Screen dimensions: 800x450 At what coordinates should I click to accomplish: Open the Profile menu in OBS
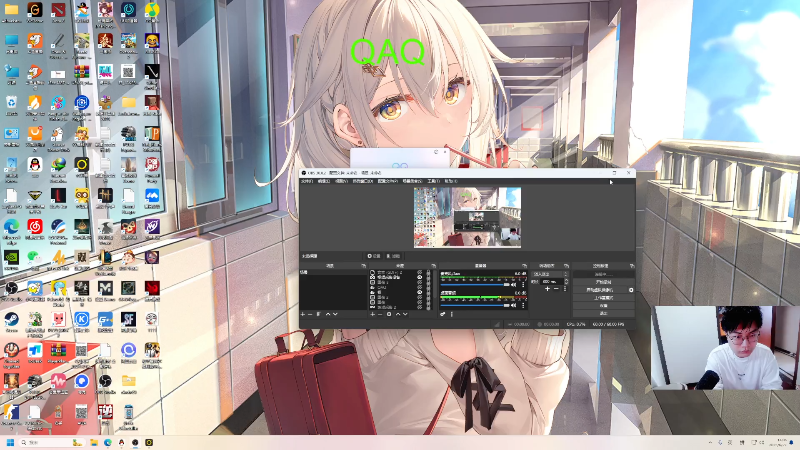pos(388,181)
